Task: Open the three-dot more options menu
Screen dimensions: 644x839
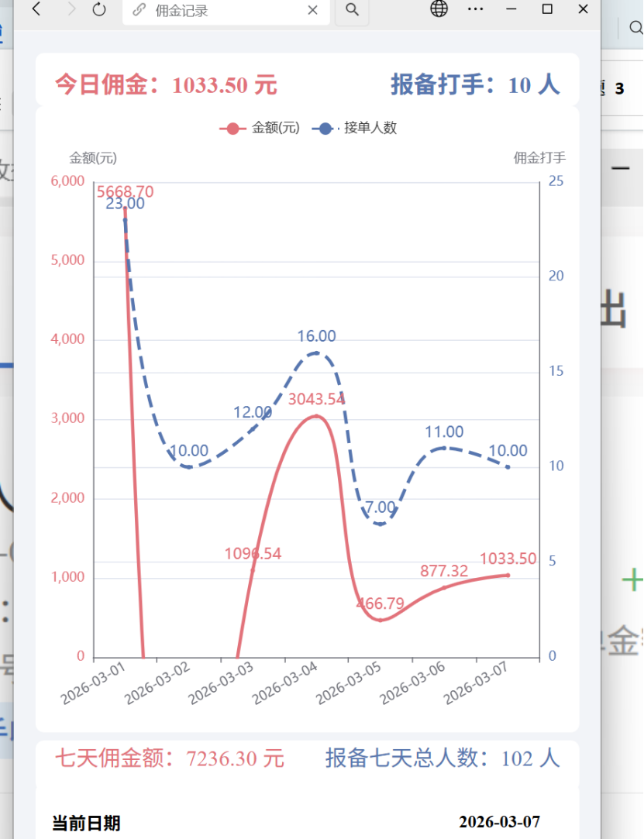Action: coord(476,9)
